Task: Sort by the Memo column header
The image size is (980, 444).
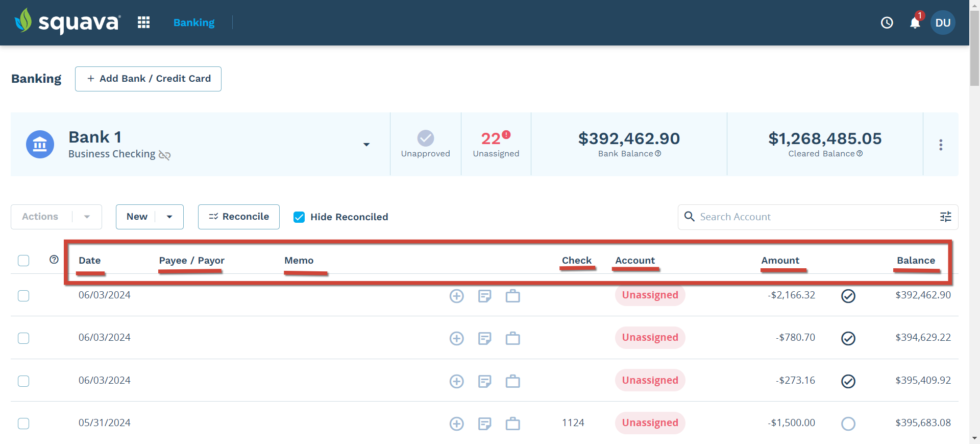Action: (x=299, y=260)
